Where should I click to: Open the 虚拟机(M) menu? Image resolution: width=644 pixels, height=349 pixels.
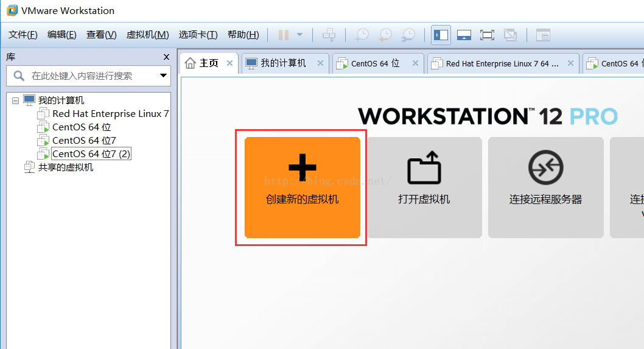147,35
